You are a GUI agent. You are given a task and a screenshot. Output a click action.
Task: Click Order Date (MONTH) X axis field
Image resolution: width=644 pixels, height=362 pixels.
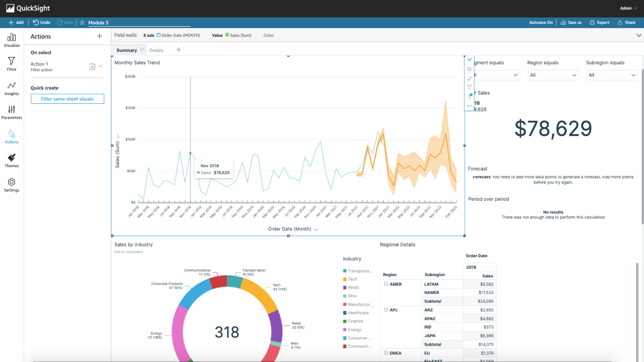pyautogui.click(x=178, y=35)
